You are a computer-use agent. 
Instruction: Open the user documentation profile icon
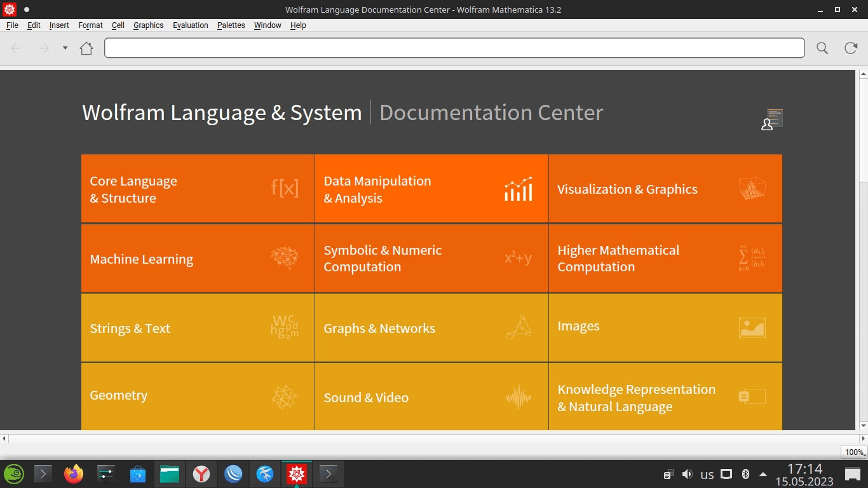coord(772,119)
